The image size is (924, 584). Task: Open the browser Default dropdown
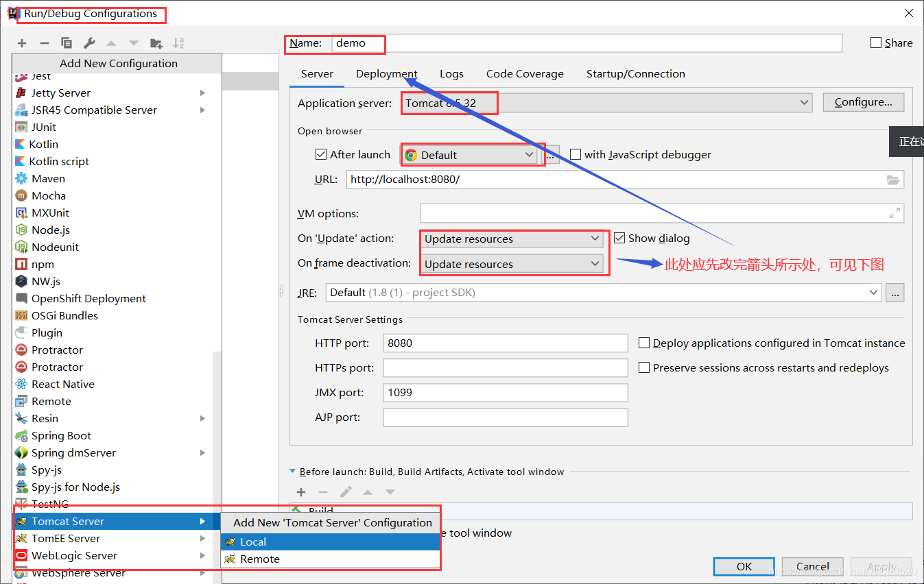pos(470,155)
